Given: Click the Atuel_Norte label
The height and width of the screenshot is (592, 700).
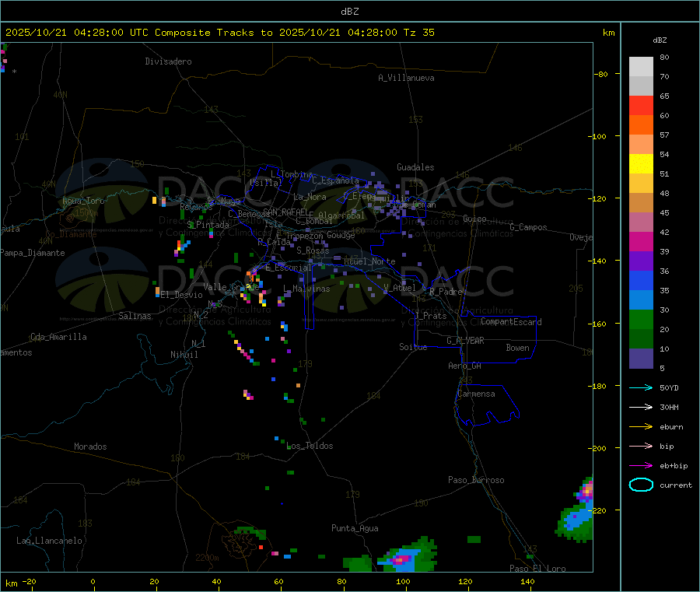Looking at the screenshot, I should tap(369, 261).
